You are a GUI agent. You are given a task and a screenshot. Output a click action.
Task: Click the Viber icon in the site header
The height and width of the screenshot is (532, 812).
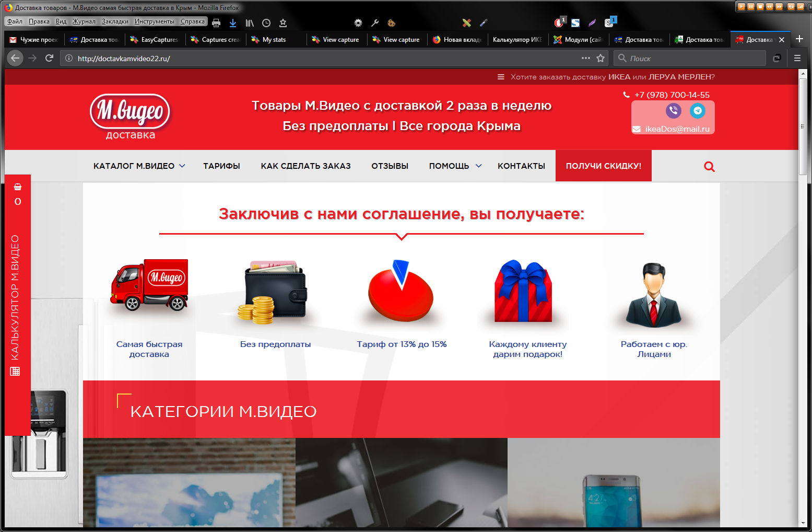pyautogui.click(x=674, y=111)
